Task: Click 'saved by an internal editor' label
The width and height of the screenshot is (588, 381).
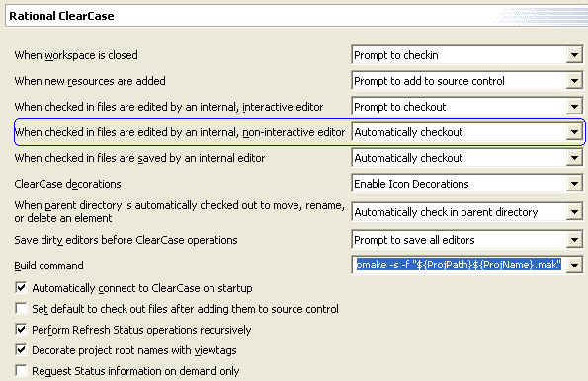Action: [x=139, y=158]
